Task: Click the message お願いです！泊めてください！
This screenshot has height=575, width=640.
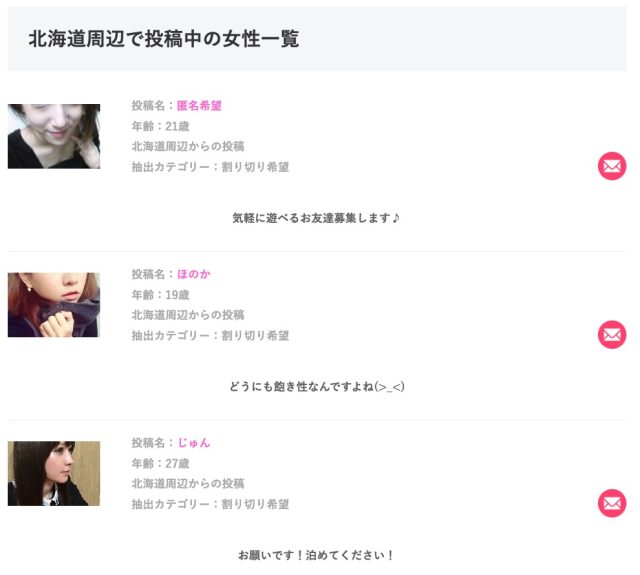Action: tap(316, 555)
